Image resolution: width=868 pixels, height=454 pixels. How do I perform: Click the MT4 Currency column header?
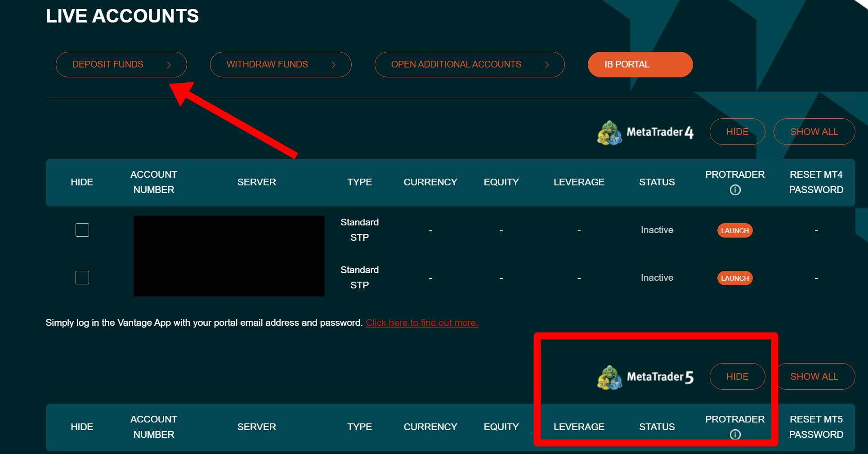[x=430, y=182]
